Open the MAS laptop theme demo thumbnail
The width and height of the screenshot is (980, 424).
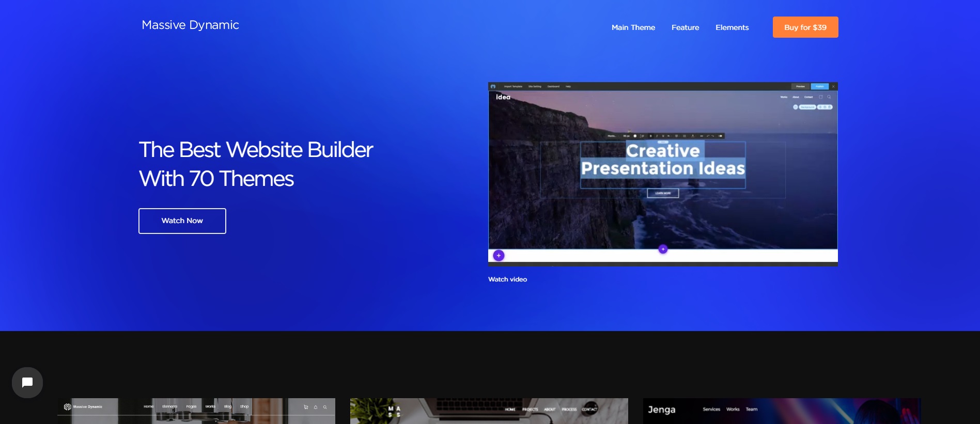coord(489,411)
